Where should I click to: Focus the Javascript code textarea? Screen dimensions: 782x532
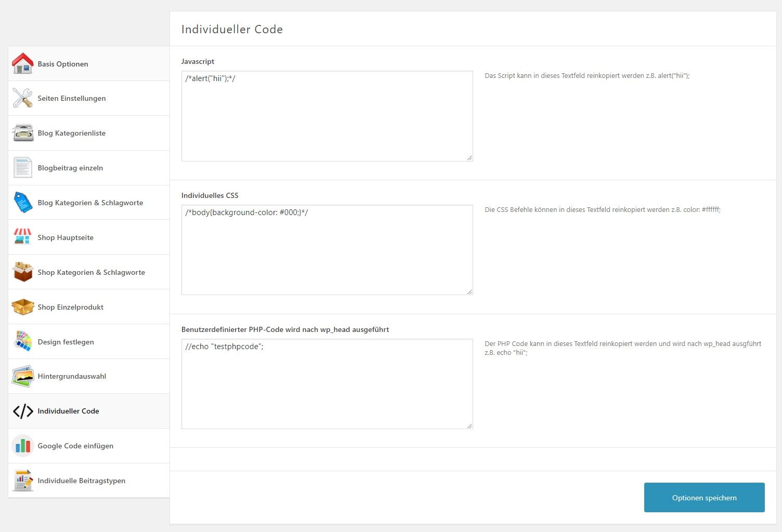coord(327,116)
